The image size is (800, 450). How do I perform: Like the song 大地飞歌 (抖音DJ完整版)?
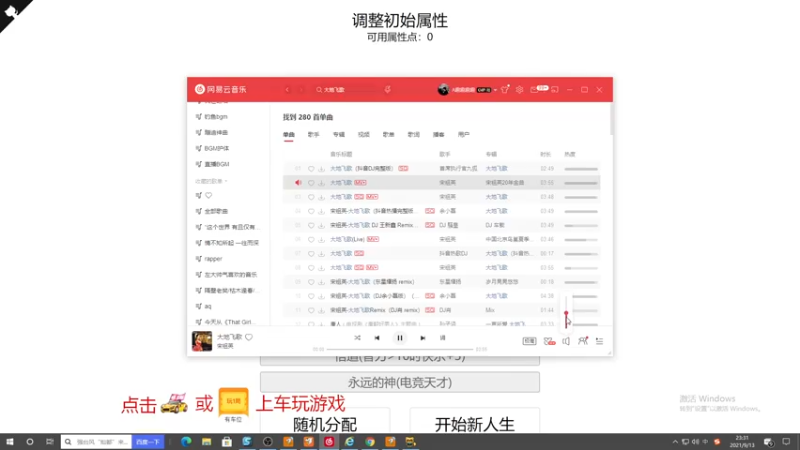(x=311, y=168)
